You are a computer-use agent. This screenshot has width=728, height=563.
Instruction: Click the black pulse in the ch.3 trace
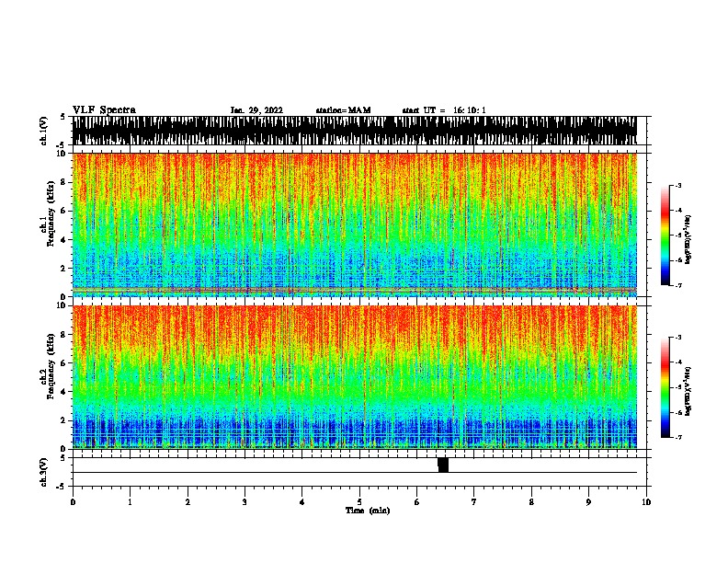click(x=443, y=465)
